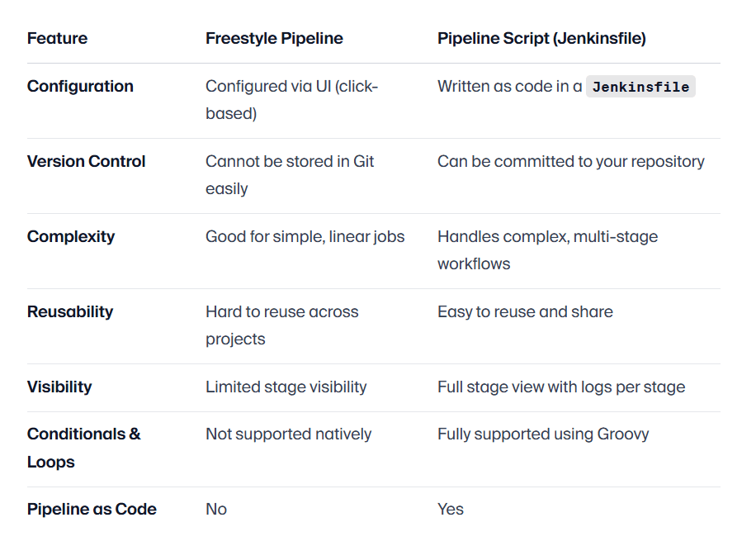Select 'Full stage view with logs per stage'
This screenshot has height=546, width=756.
pos(561,387)
